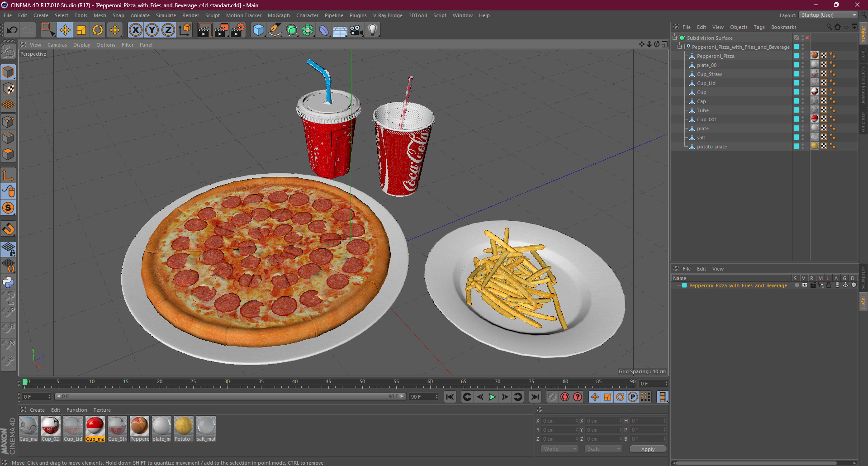The width and height of the screenshot is (868, 466).
Task: Toggle Y axis lock
Action: pyautogui.click(x=152, y=30)
